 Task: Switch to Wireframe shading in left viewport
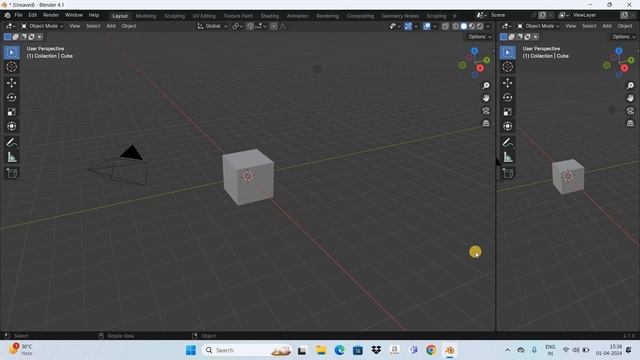click(x=456, y=26)
